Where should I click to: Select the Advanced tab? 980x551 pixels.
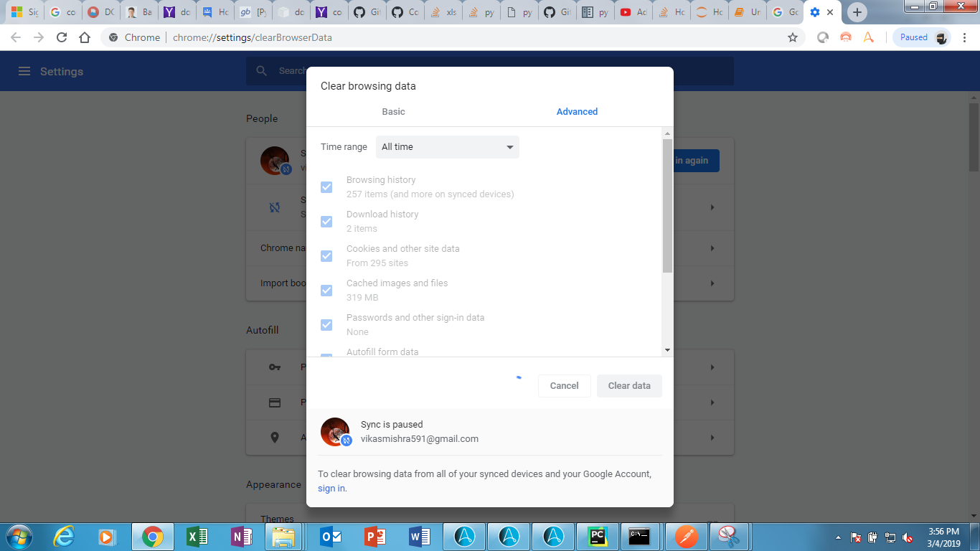pyautogui.click(x=577, y=112)
